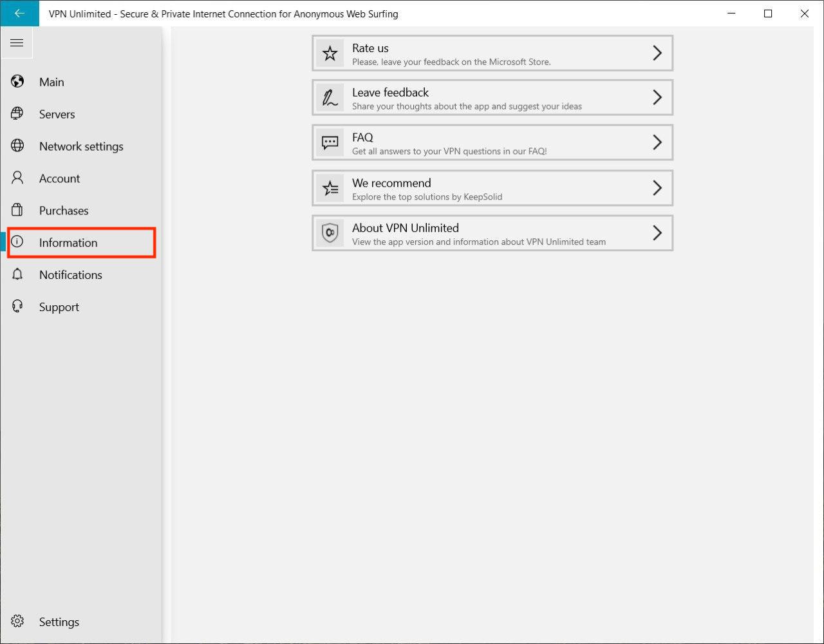The image size is (824, 644).
Task: Click the Purchases bag icon
Action: 17,210
